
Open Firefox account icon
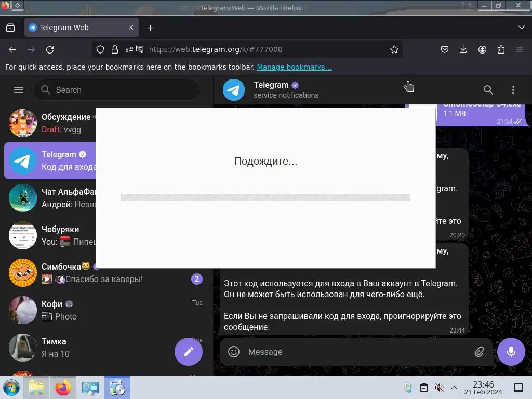click(482, 49)
